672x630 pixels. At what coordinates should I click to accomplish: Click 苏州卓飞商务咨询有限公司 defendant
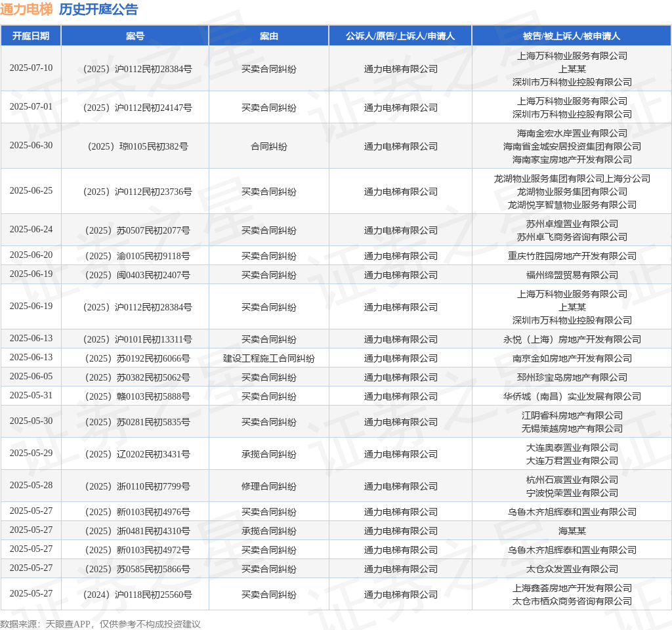coord(572,237)
